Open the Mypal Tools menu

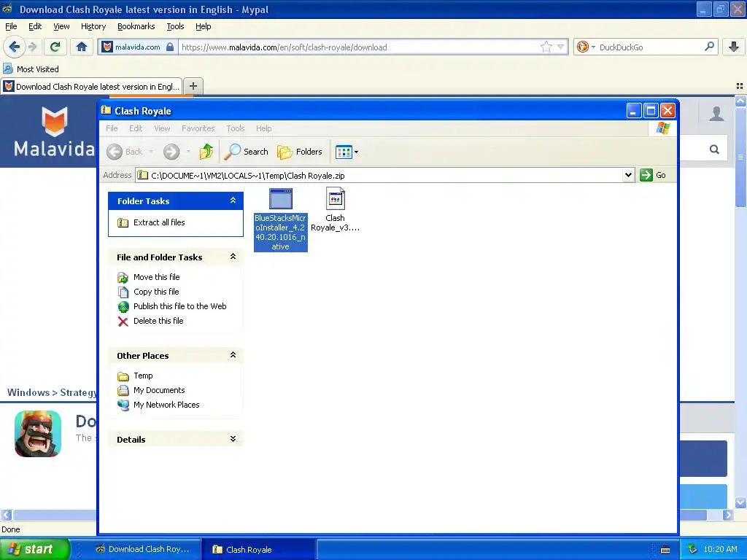(x=175, y=26)
